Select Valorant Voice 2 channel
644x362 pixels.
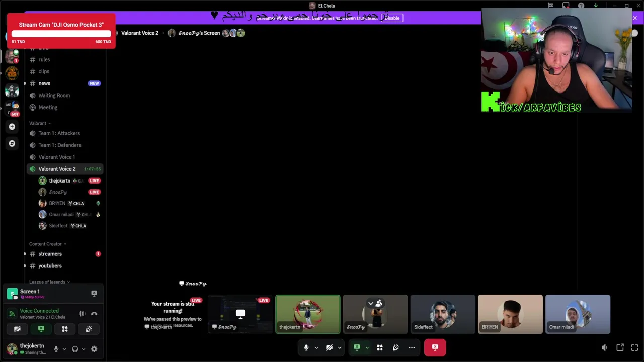[64, 169]
